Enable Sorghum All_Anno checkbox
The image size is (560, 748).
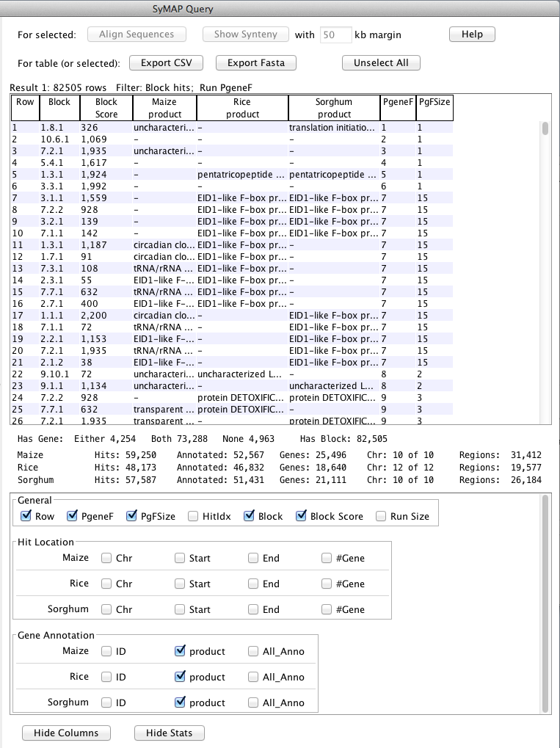point(252,702)
